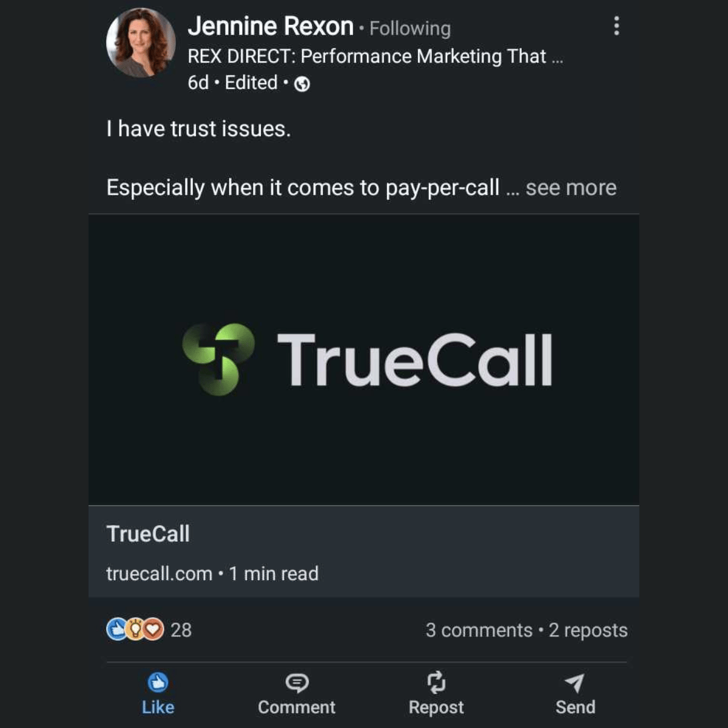Click the Send paper plane icon
728x728 pixels.
pos(575,683)
